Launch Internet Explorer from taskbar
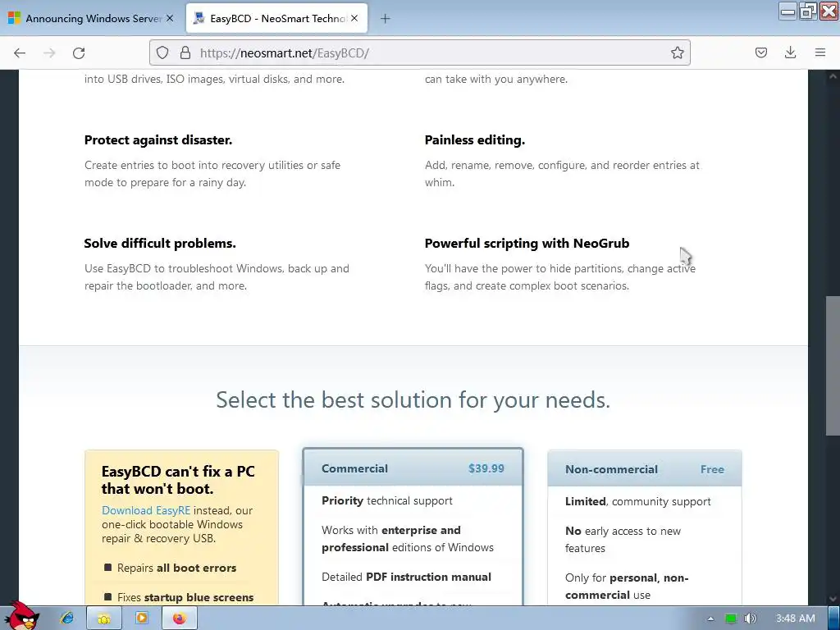Image resolution: width=840 pixels, height=630 pixels. (x=67, y=619)
